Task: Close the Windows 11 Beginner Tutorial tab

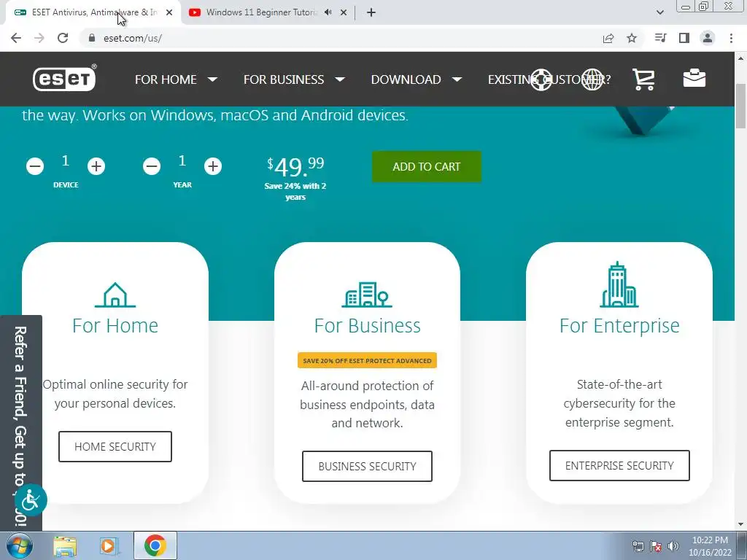Action: [344, 13]
